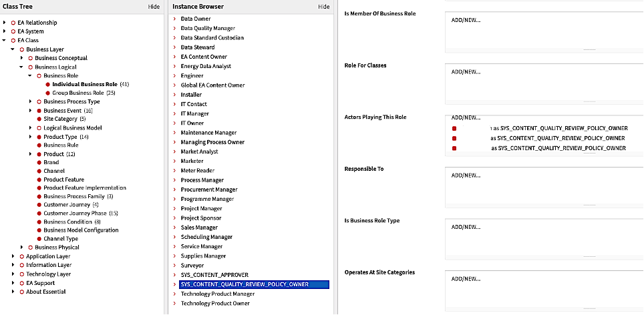Click the red chevron next to Engineer
This screenshot has width=644, height=315.
174,76
